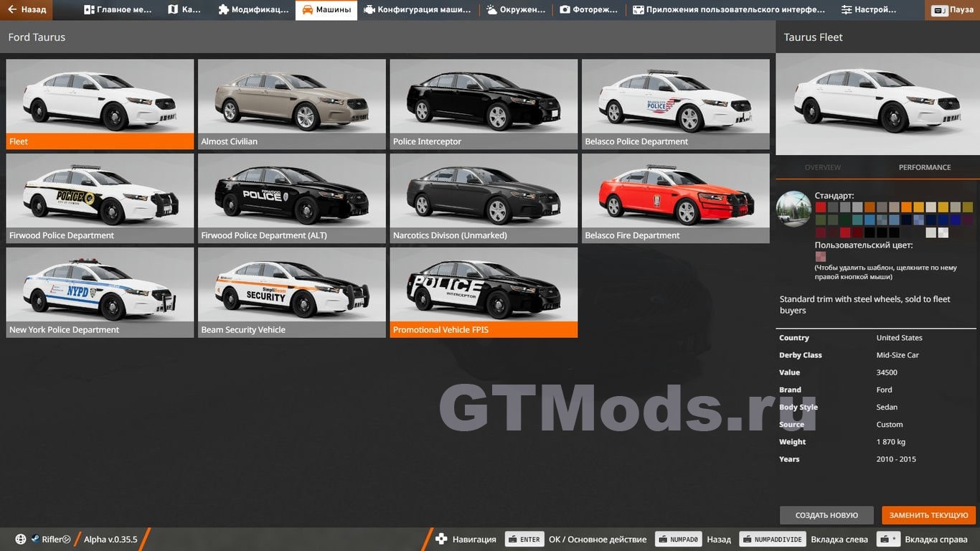Open the Главное меню tab icon

[90, 10]
